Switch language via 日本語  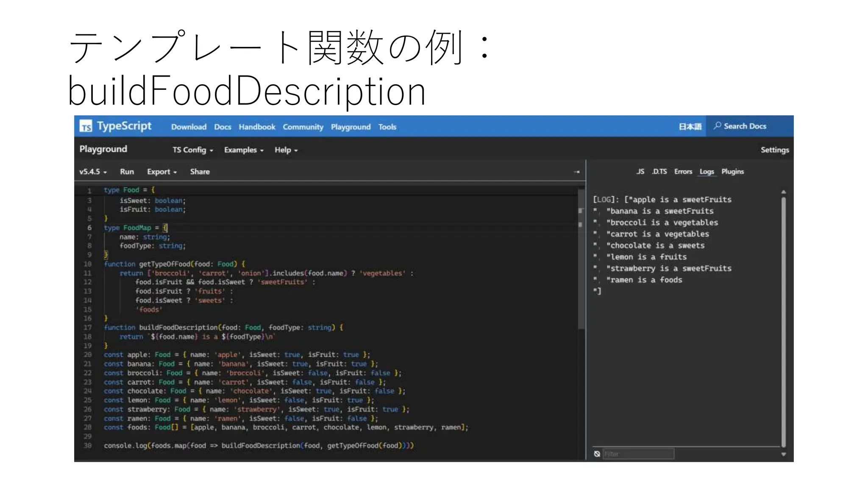click(690, 126)
